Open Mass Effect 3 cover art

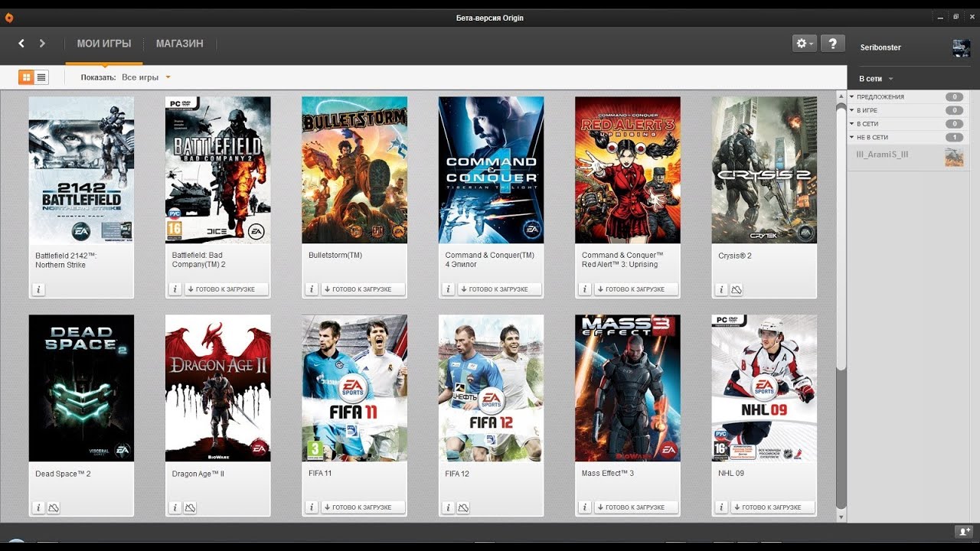pos(628,388)
